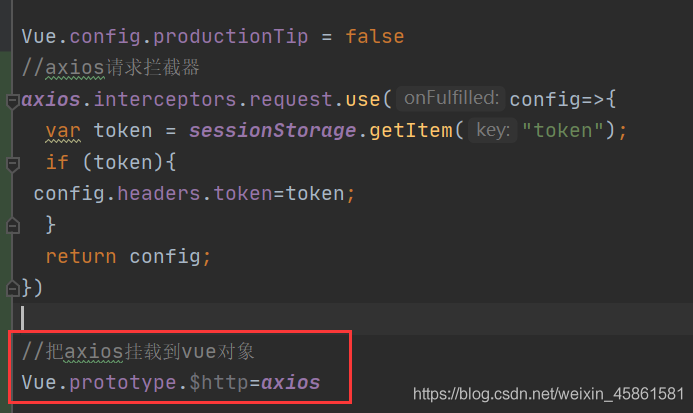Click the false keyword after productionTip
This screenshot has height=413, width=693.
(x=375, y=36)
